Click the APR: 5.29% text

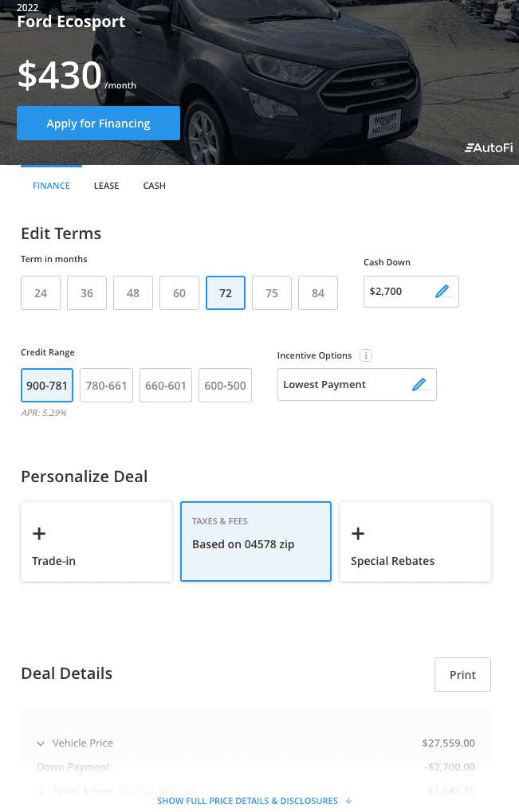click(44, 413)
